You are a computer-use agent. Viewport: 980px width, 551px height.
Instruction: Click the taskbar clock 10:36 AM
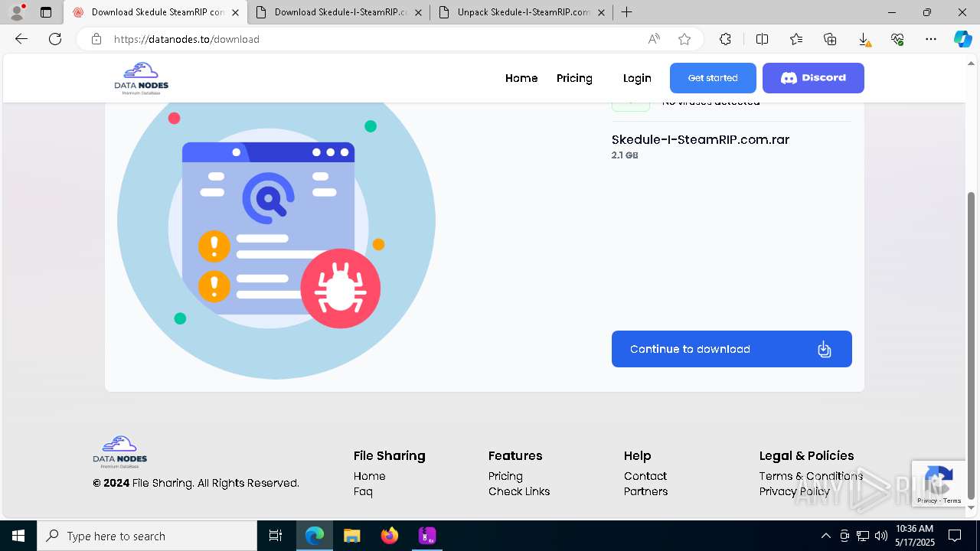[x=914, y=529]
